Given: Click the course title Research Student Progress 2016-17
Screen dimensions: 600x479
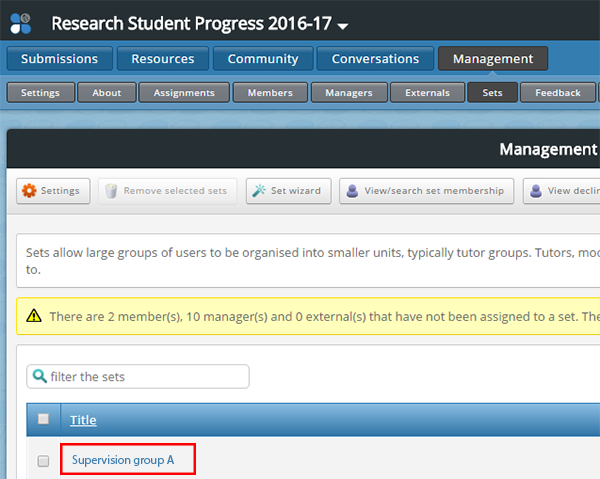Looking at the screenshot, I should (191, 23).
